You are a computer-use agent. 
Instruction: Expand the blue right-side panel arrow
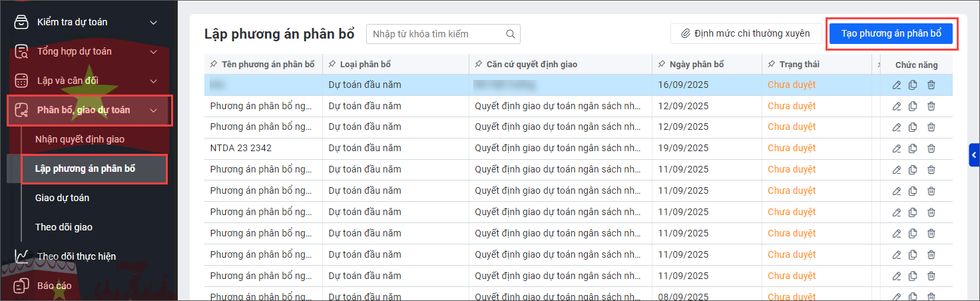(x=974, y=155)
